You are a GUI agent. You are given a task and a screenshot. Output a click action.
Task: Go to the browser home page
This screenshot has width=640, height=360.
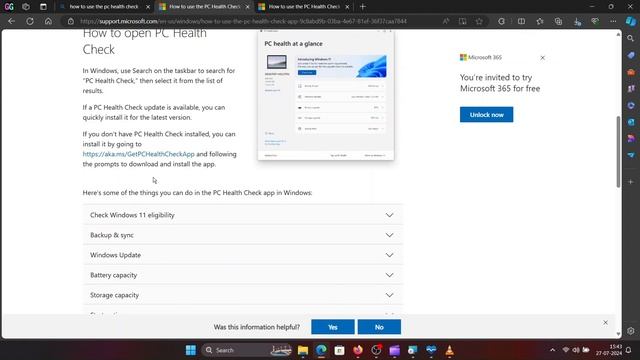tap(48, 21)
